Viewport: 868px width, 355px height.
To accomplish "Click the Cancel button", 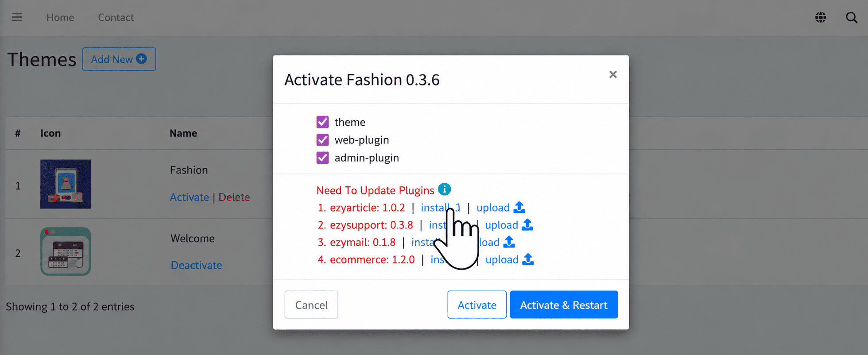I will tap(311, 305).
